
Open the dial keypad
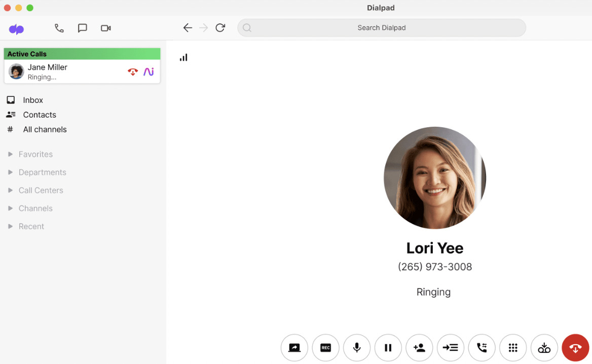click(x=513, y=348)
